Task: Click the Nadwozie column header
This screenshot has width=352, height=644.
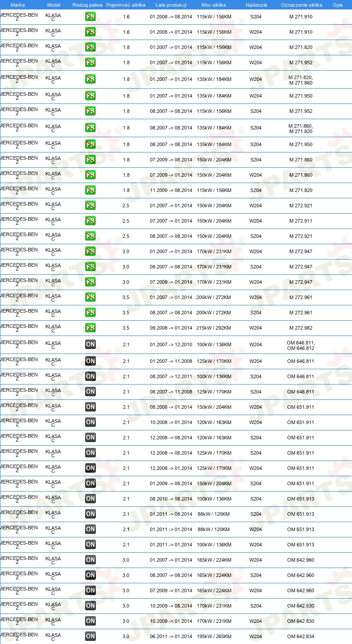Action: tap(256, 5)
